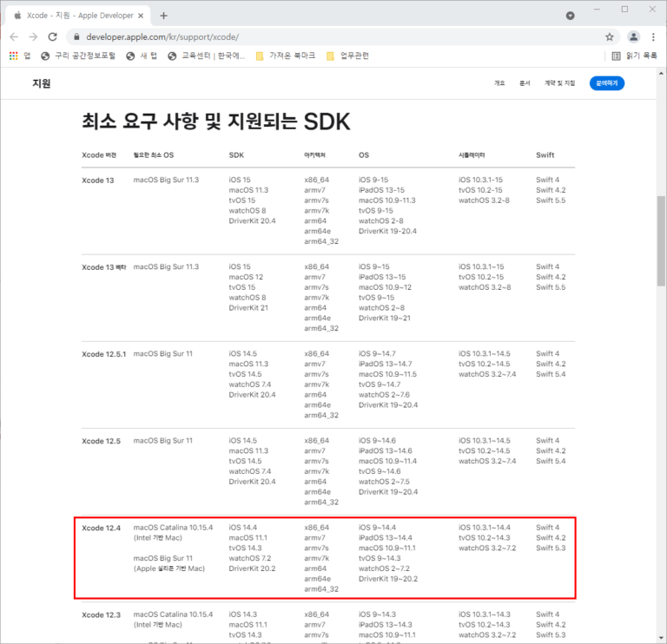Click Swift 5.3 in the Xcode 12.4 row

coord(551,548)
